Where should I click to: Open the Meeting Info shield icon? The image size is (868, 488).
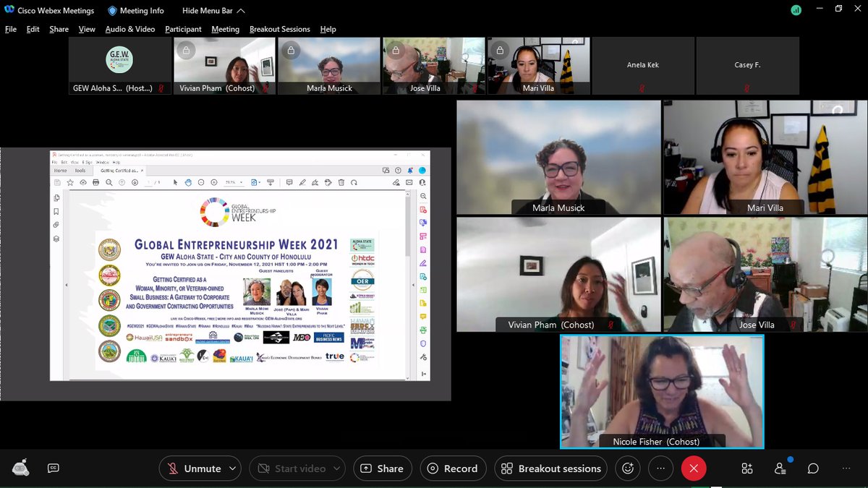111,11
